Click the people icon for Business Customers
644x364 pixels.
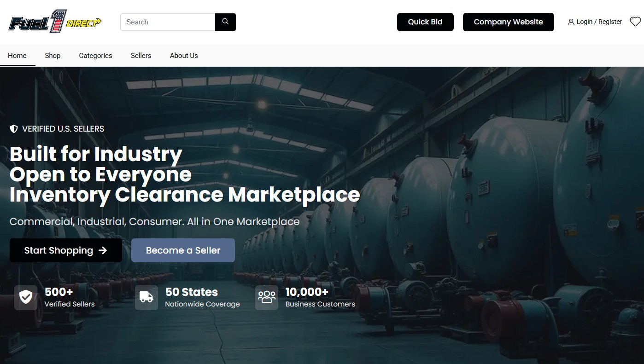pos(267,297)
